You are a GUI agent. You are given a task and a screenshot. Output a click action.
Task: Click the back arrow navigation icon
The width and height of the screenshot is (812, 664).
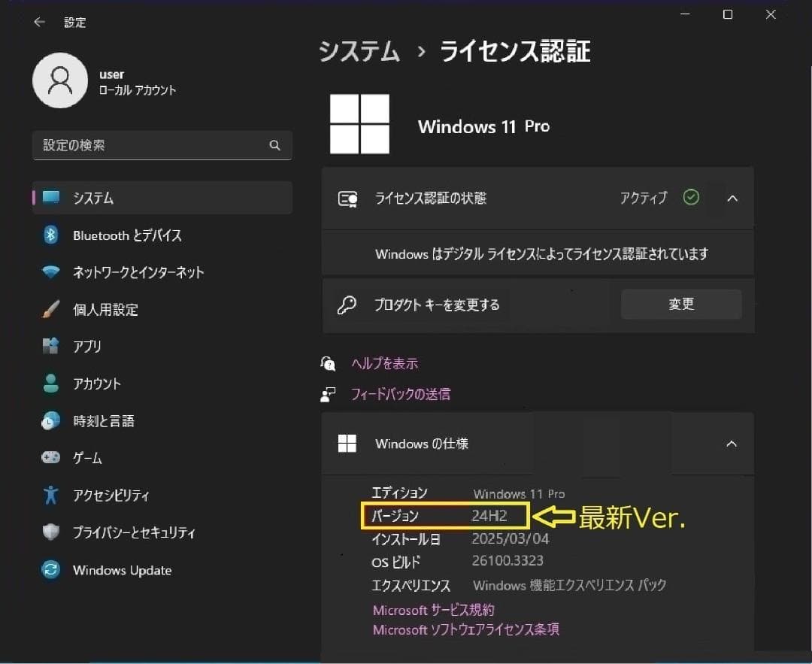point(38,23)
